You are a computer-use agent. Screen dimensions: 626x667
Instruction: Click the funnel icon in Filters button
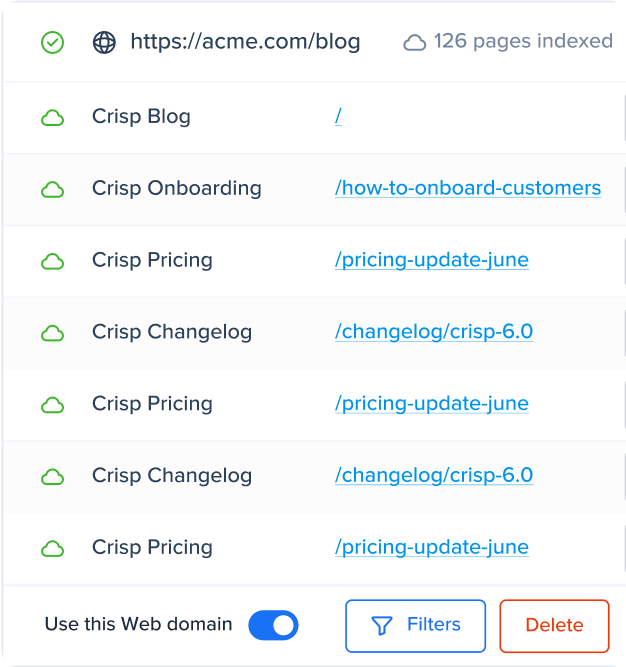(382, 626)
